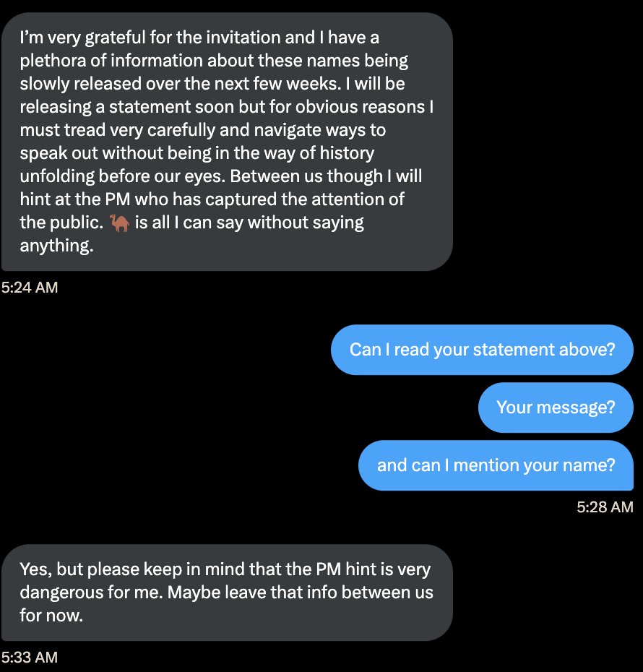Click the word "unfolding" in the first message
The height and width of the screenshot is (672, 643).
[54, 176]
